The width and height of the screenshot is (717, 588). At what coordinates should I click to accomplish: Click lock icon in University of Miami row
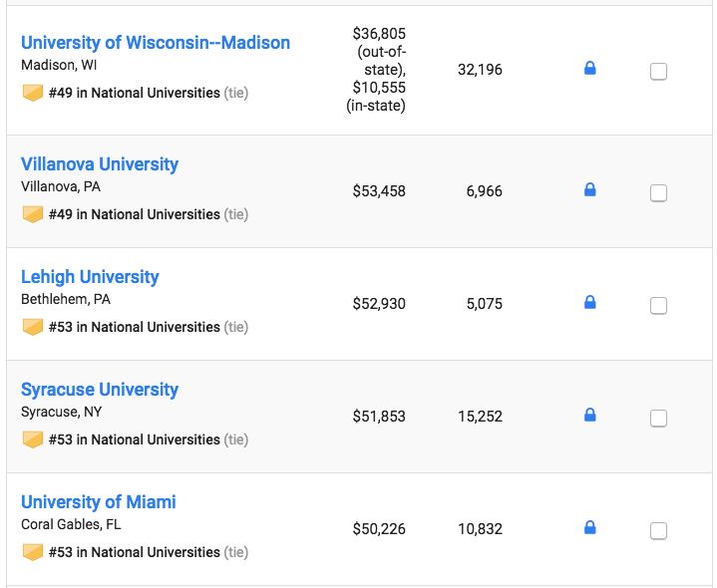tap(589, 527)
